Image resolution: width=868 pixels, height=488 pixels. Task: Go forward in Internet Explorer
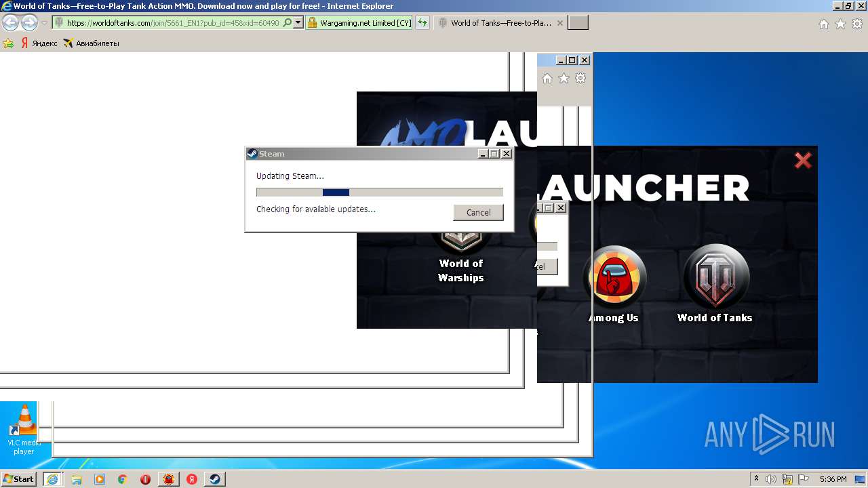[29, 22]
